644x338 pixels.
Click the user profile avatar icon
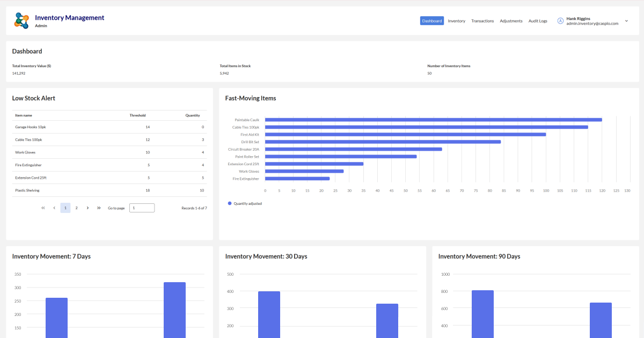560,21
